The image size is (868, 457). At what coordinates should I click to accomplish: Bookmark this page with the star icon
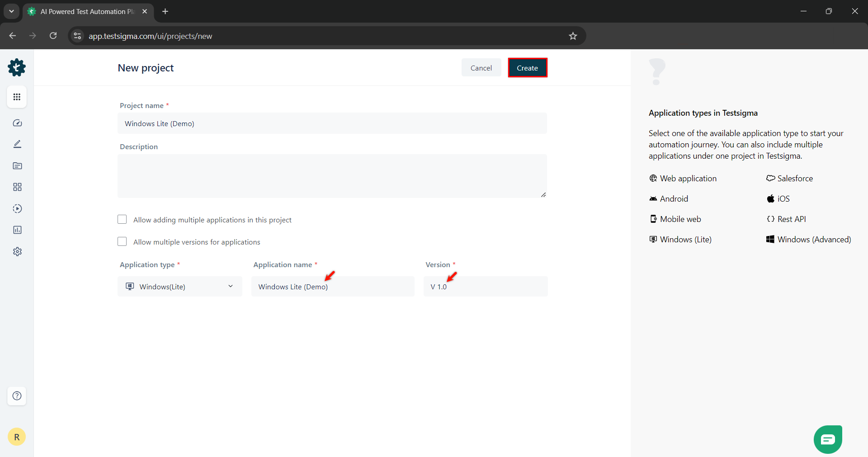pos(573,36)
